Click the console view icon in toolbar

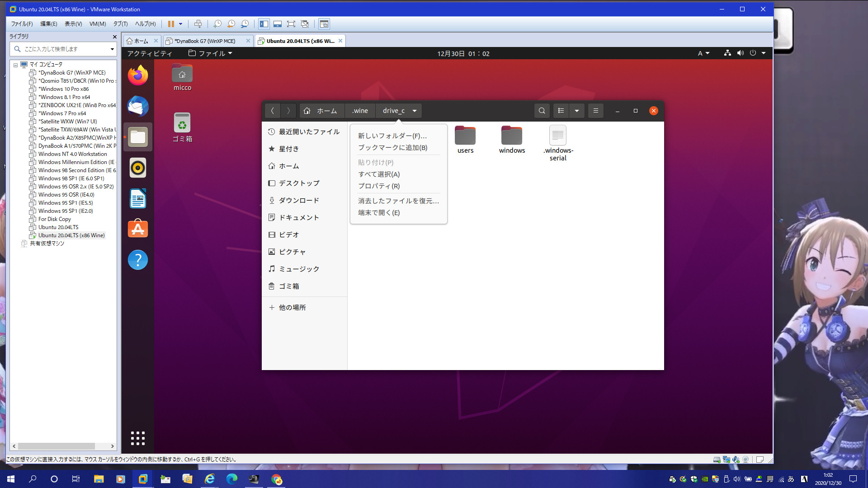[324, 24]
